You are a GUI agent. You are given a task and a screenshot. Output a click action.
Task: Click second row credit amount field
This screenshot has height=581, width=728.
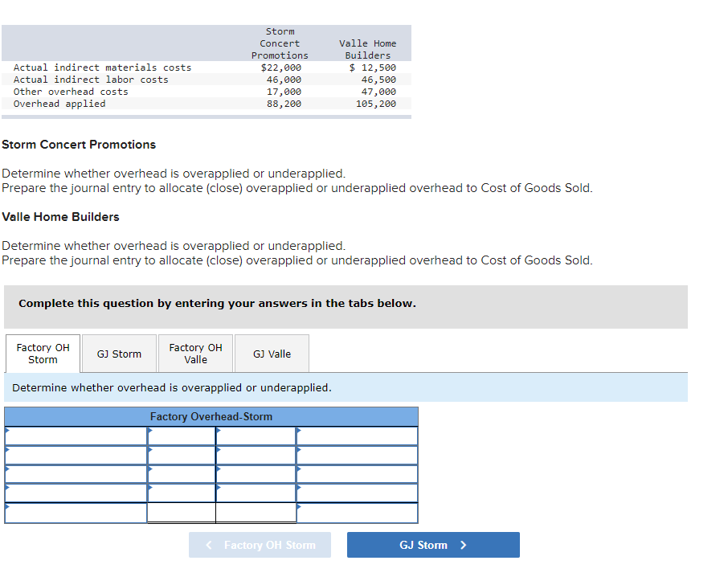[256, 455]
